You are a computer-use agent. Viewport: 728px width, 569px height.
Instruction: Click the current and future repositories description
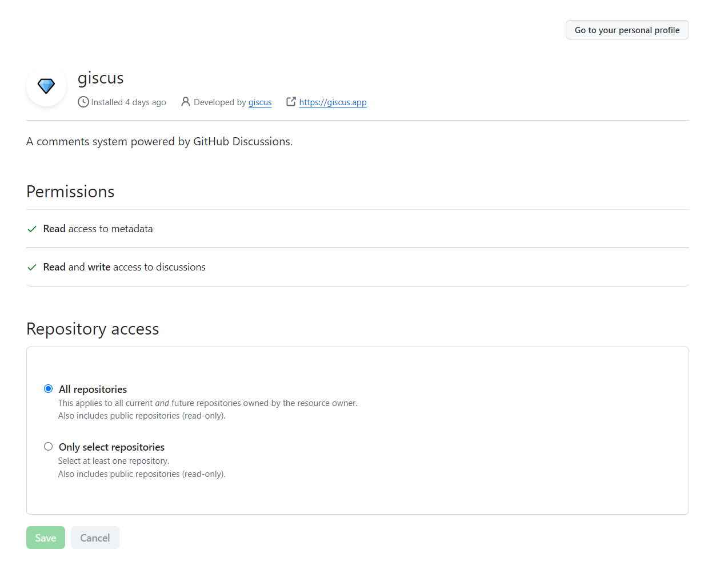208,403
